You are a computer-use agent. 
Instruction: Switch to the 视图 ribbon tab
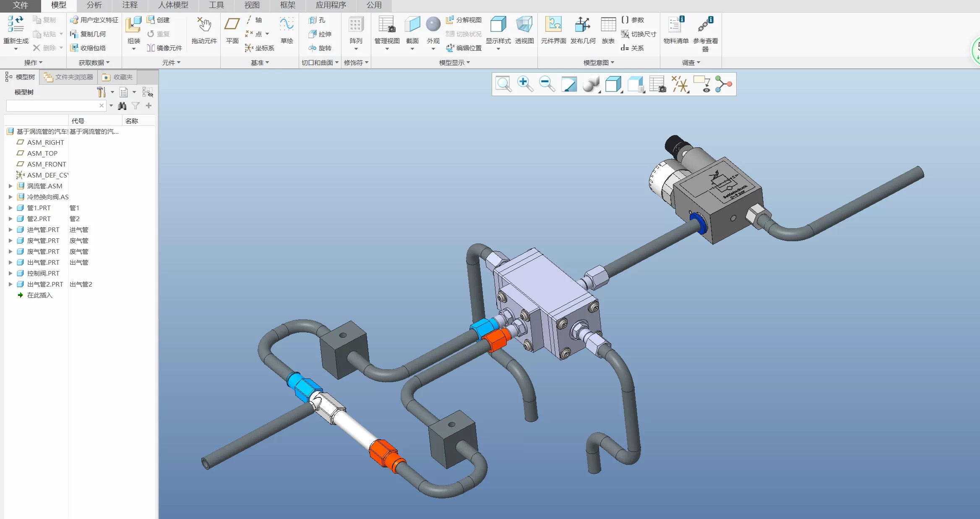tap(252, 5)
